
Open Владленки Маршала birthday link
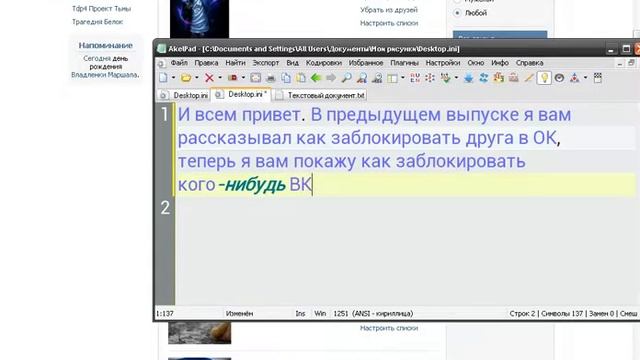tap(105, 75)
